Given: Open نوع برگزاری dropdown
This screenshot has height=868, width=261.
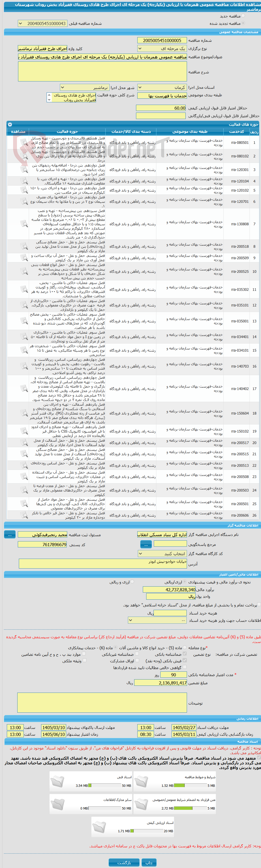Looking at the screenshot, I should [162, 49].
